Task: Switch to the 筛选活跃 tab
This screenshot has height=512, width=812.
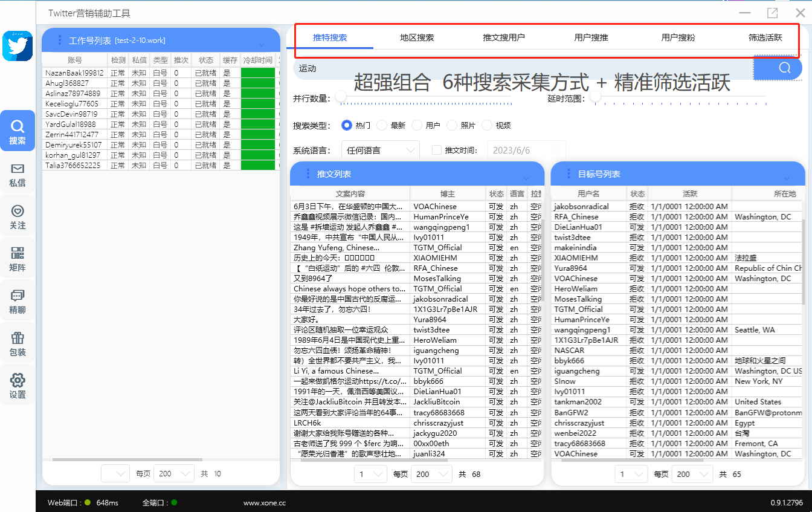Action: (765, 37)
